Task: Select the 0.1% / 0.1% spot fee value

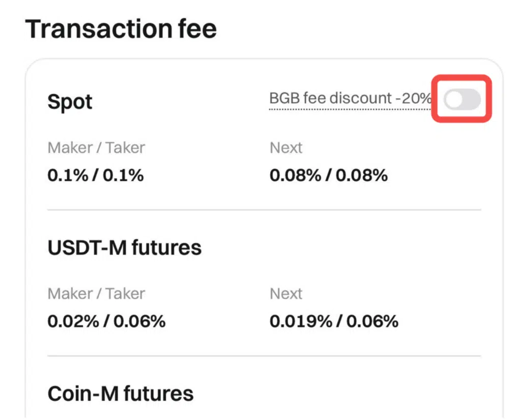Action: click(96, 176)
